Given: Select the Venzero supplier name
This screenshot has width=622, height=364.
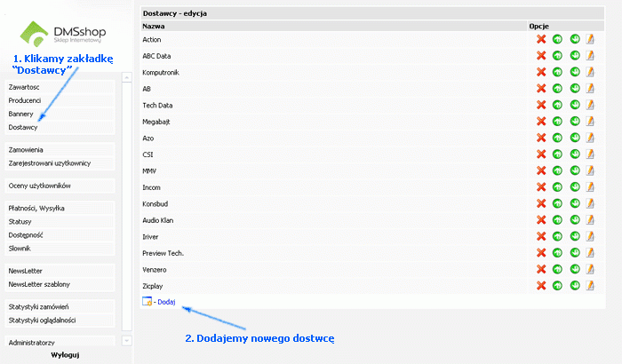Looking at the screenshot, I should (155, 270).
